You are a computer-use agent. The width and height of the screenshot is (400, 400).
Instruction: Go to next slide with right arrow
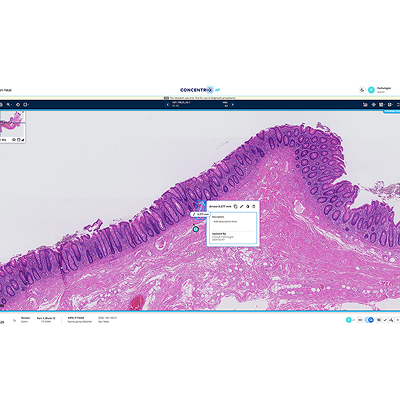click(x=232, y=104)
